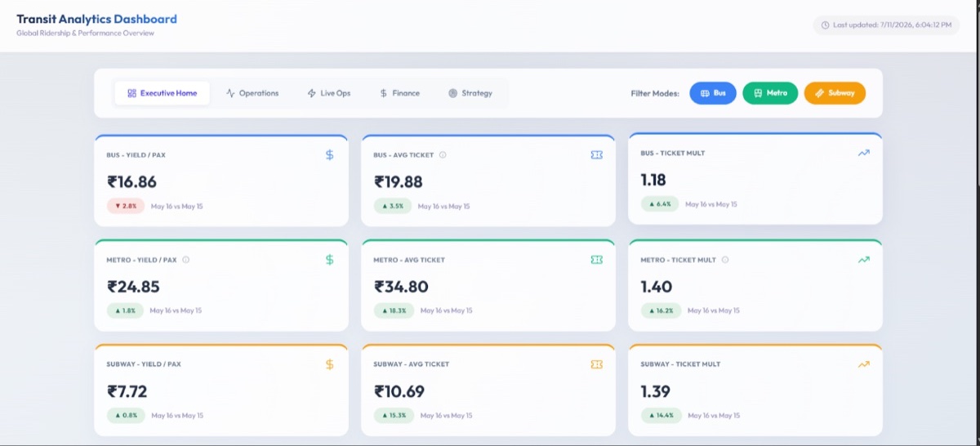Click the METRO - AVG TICKET heading
This screenshot has height=446, width=980.
[409, 260]
